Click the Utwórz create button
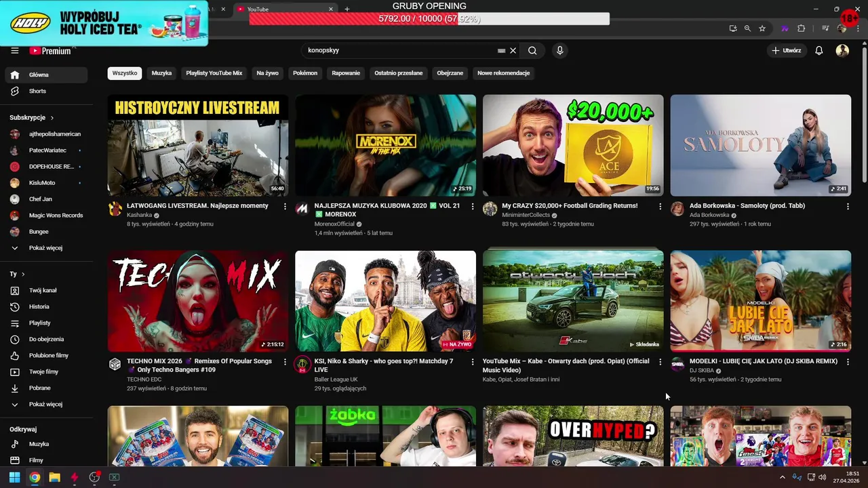Screen dimensions: 868x488 [787, 51]
